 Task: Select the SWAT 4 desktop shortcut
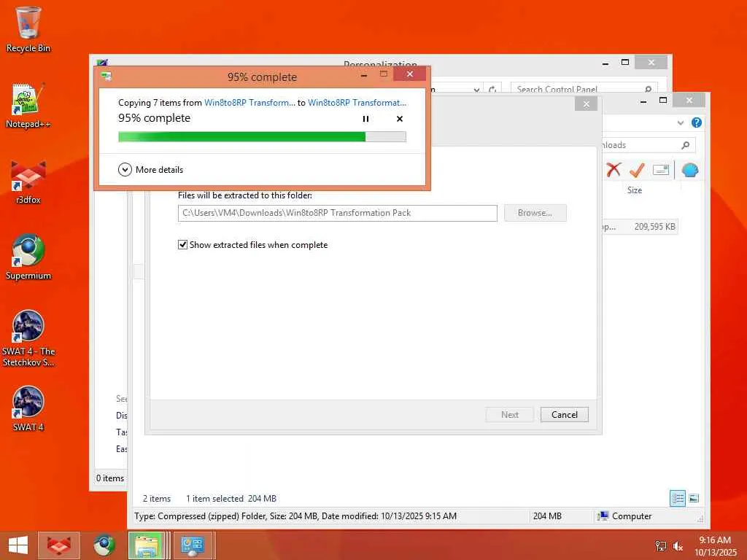click(x=28, y=408)
